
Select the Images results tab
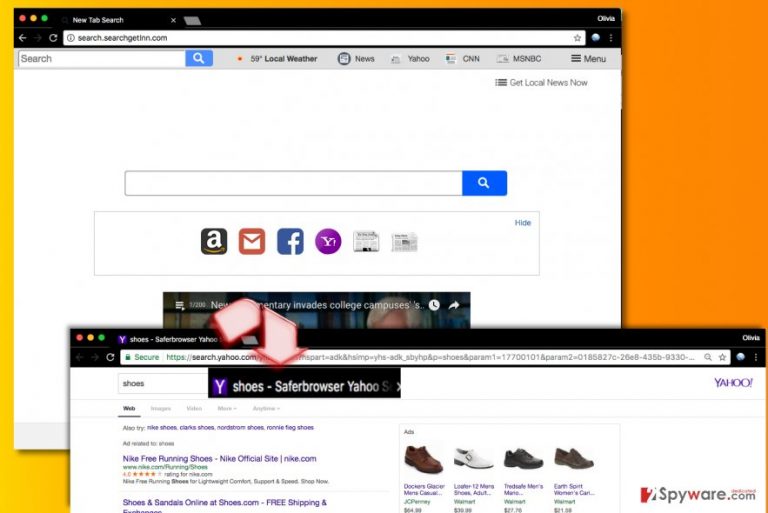click(161, 408)
